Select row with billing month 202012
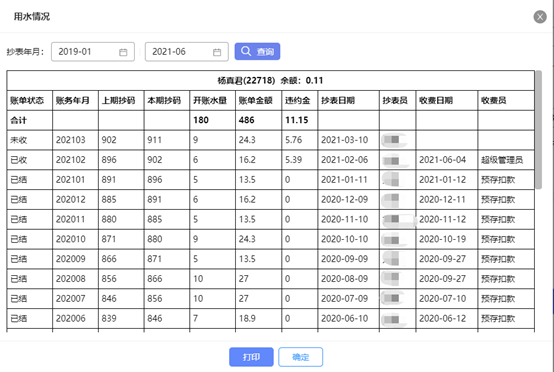554x372 pixels. (x=271, y=200)
